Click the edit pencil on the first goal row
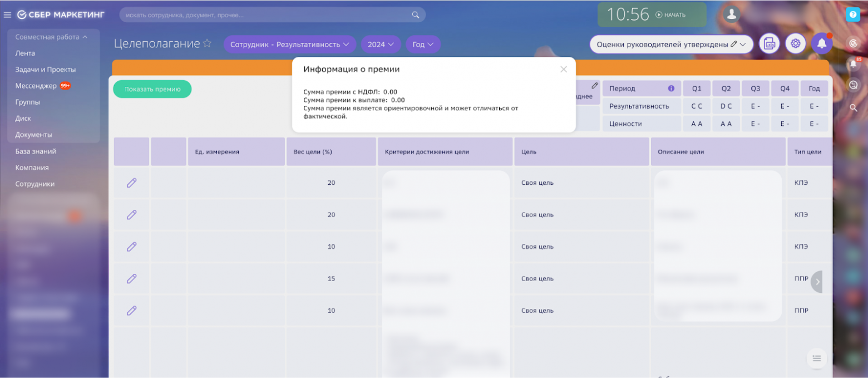This screenshot has height=378, width=868. click(131, 182)
